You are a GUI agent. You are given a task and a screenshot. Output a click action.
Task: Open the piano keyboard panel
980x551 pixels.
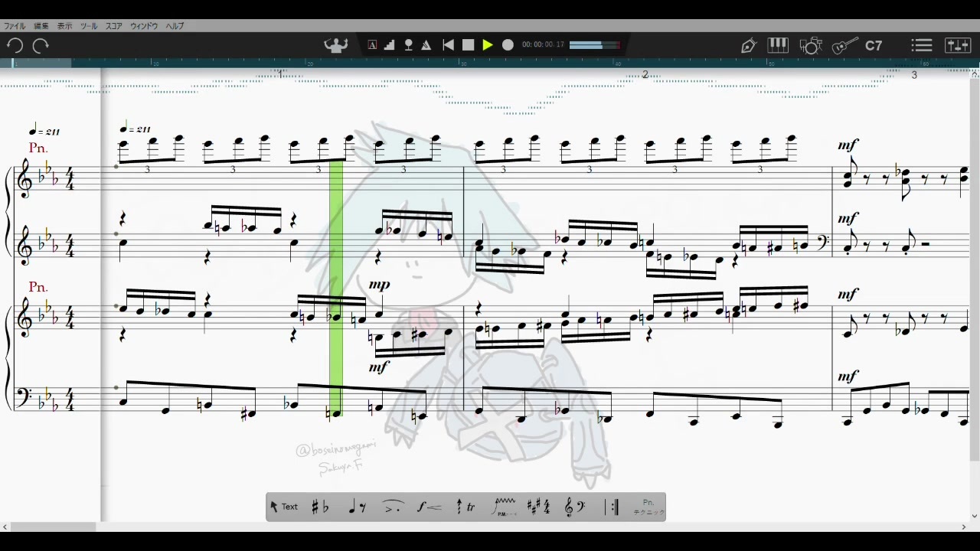point(778,45)
